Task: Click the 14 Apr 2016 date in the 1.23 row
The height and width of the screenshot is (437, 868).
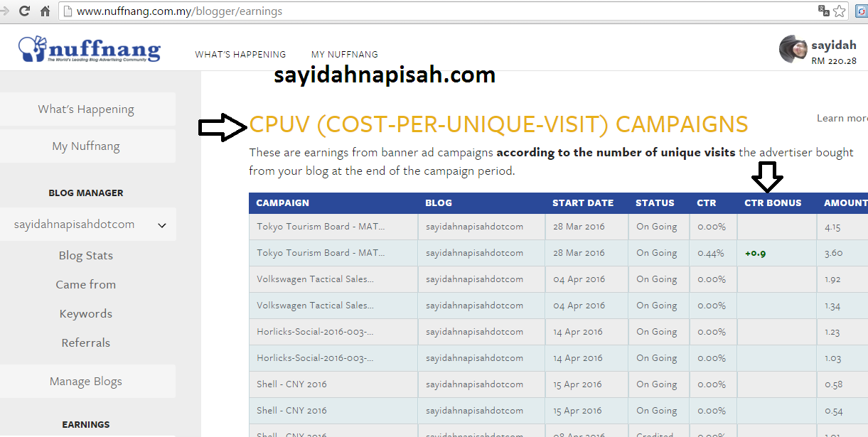Action: click(578, 332)
